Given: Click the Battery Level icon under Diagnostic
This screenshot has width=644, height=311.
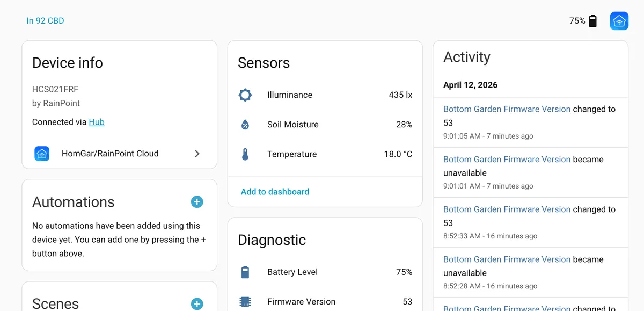Looking at the screenshot, I should 245,272.
